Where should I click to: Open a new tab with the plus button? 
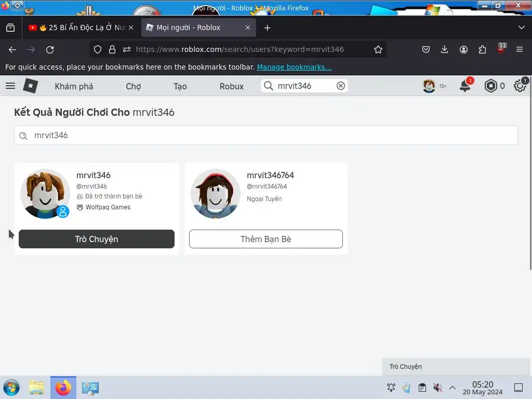click(268, 28)
